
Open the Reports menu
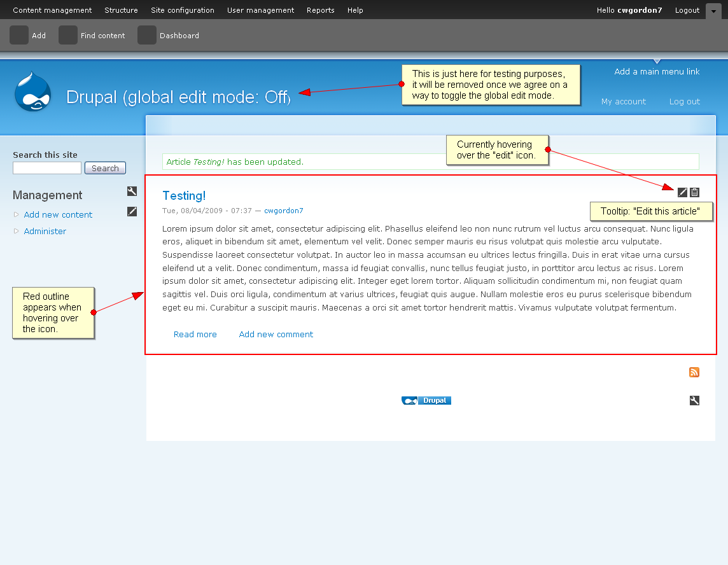(x=320, y=10)
